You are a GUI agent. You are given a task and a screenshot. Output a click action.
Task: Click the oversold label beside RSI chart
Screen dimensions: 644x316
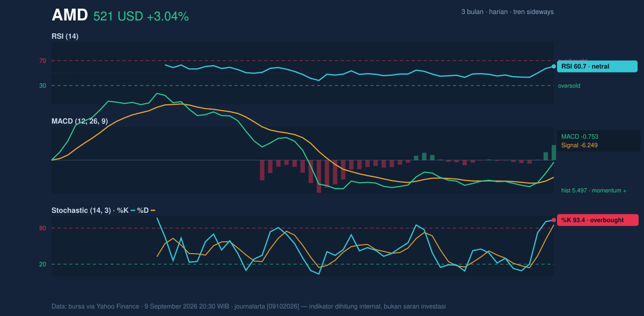[569, 85]
